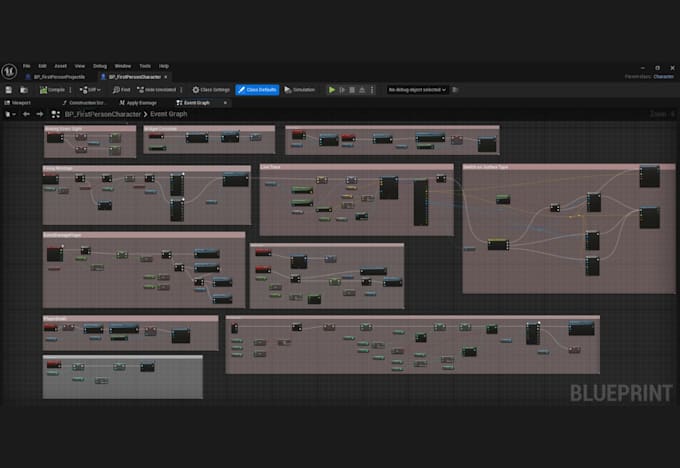The height and width of the screenshot is (468, 680).
Task: Compile the blueprint
Action: (52, 90)
